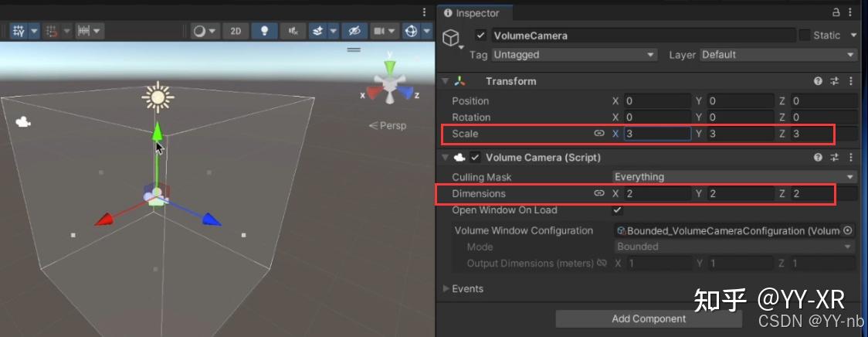
Task: Toggle the Static checkbox
Action: pyautogui.click(x=805, y=36)
